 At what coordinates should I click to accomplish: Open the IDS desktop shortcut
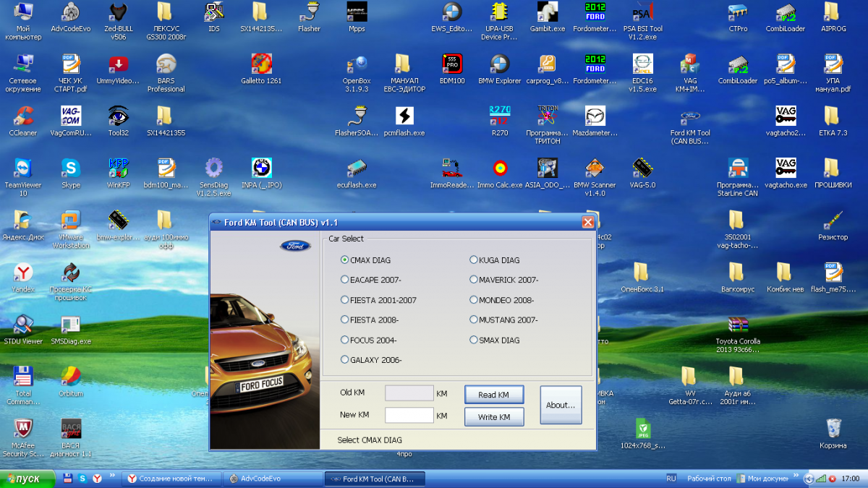213,17
